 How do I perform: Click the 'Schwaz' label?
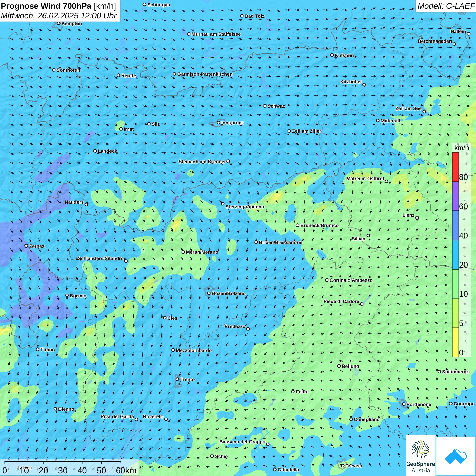point(276,106)
